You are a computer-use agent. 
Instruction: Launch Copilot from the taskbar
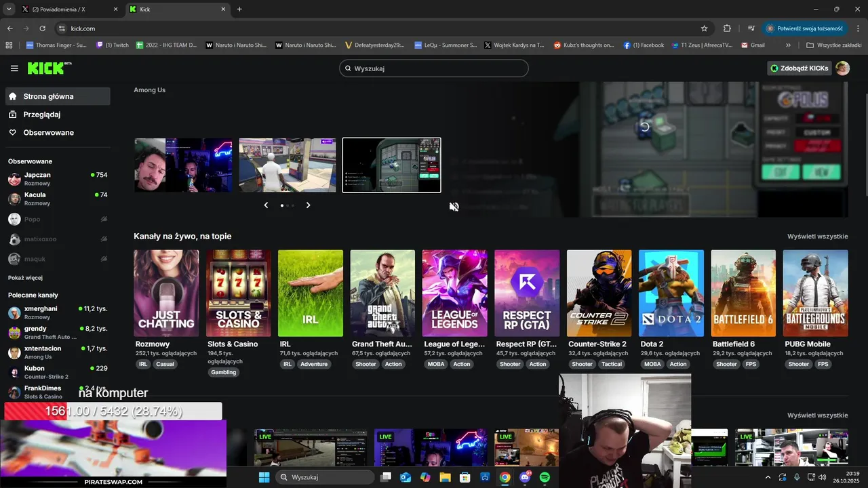point(425,477)
